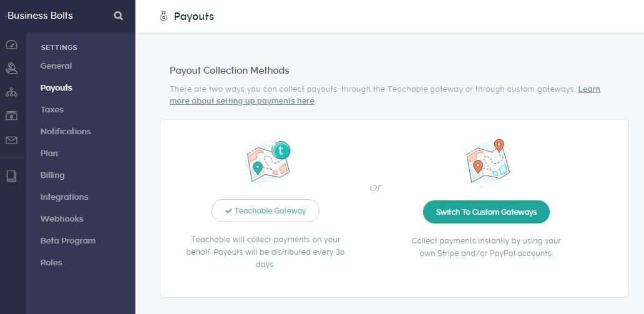The image size is (644, 314).
Task: Open Billing settings
Action: click(x=52, y=175)
